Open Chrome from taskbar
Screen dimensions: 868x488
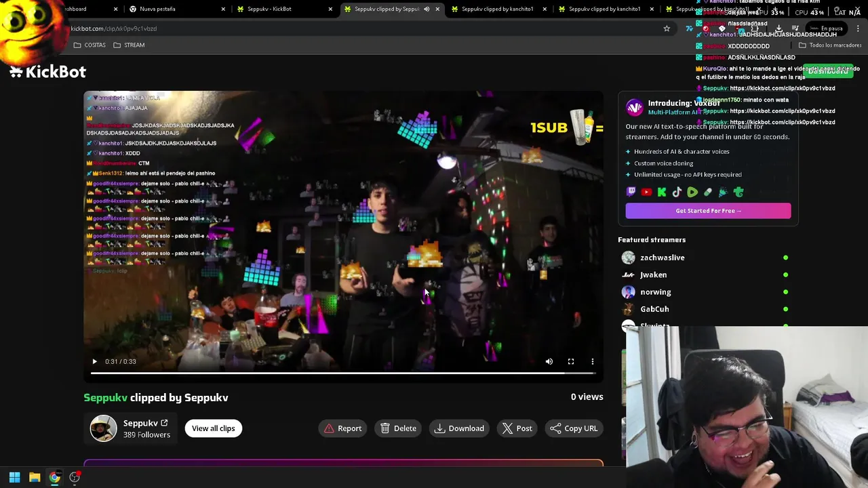[55, 477]
